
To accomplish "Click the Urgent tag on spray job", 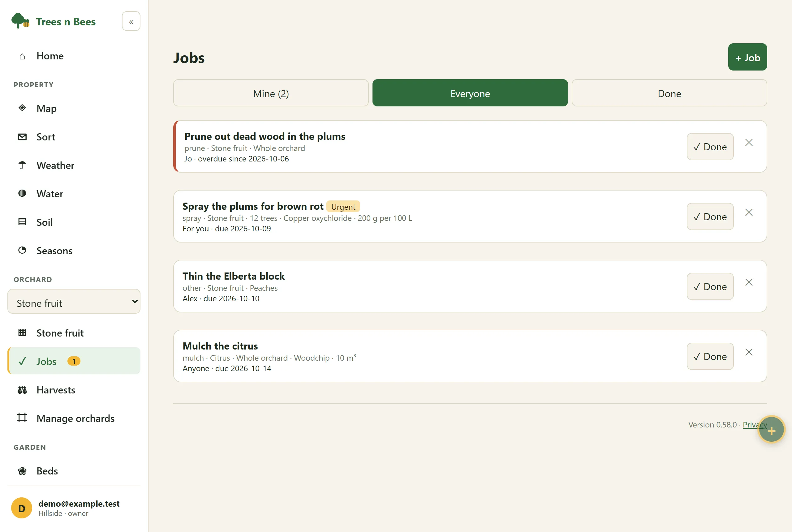I will click(343, 207).
